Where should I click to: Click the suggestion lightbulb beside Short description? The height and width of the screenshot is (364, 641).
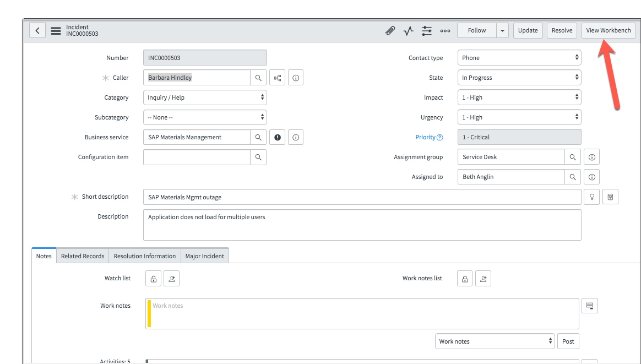click(591, 196)
